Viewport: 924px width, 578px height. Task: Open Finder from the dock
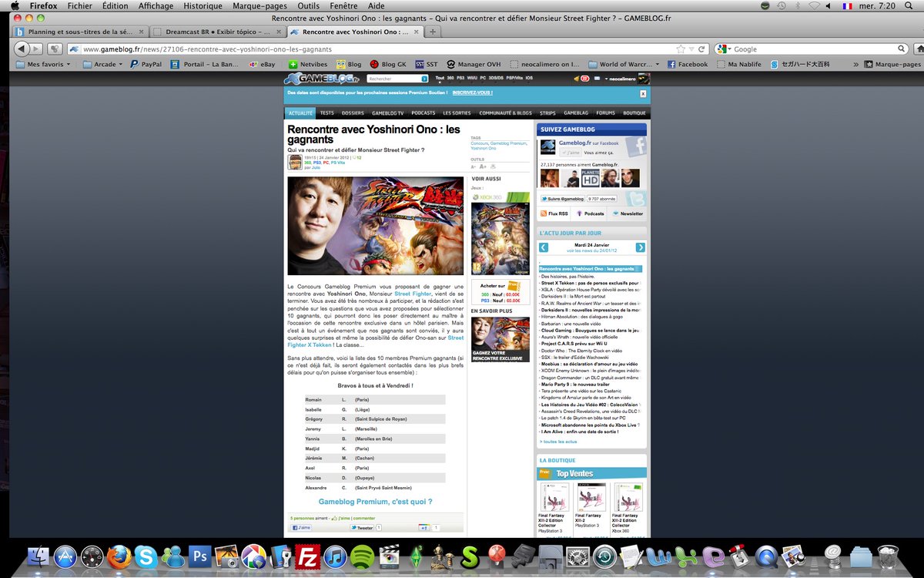click(x=38, y=556)
